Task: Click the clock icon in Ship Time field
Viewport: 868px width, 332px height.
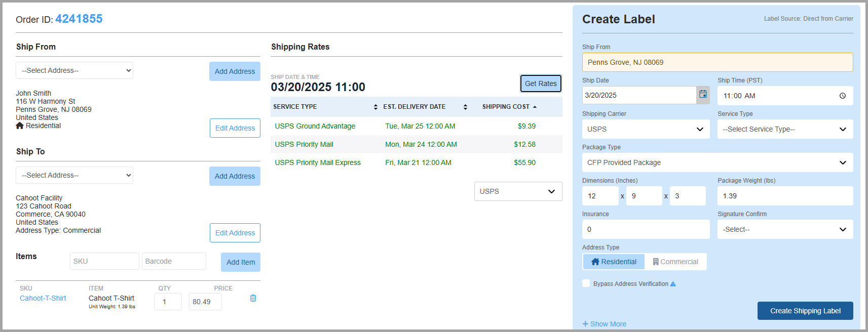Action: 843,96
